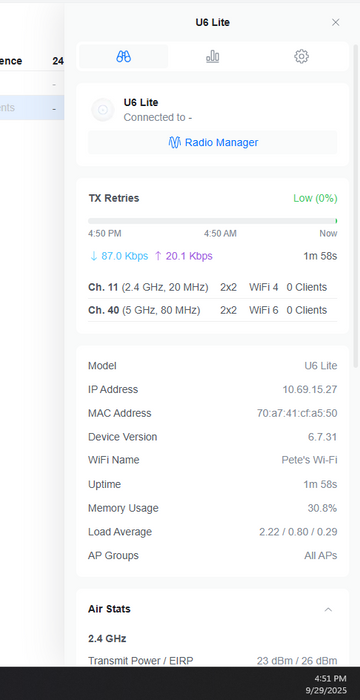Click the IP address 10.69.15.27
The image size is (360, 700).
310,389
